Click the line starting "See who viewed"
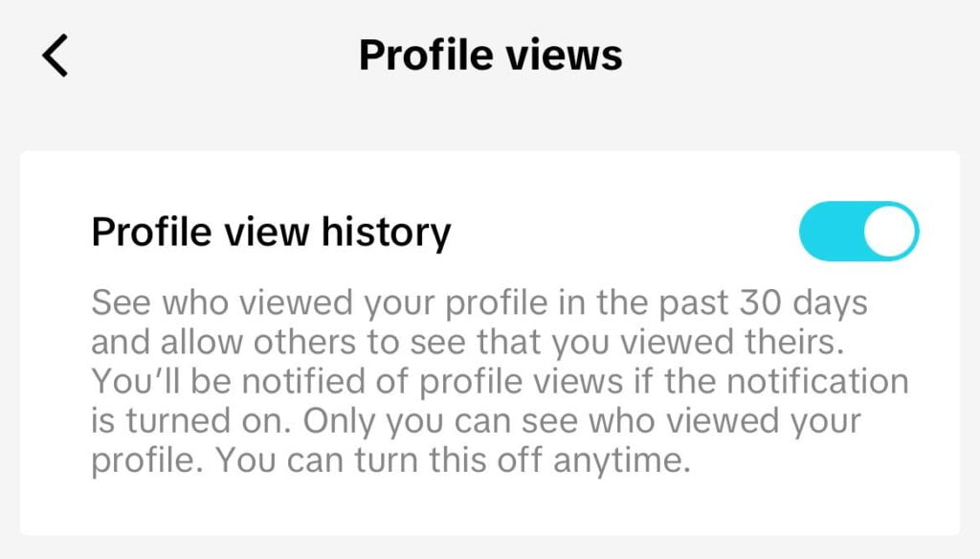 [x=479, y=304]
